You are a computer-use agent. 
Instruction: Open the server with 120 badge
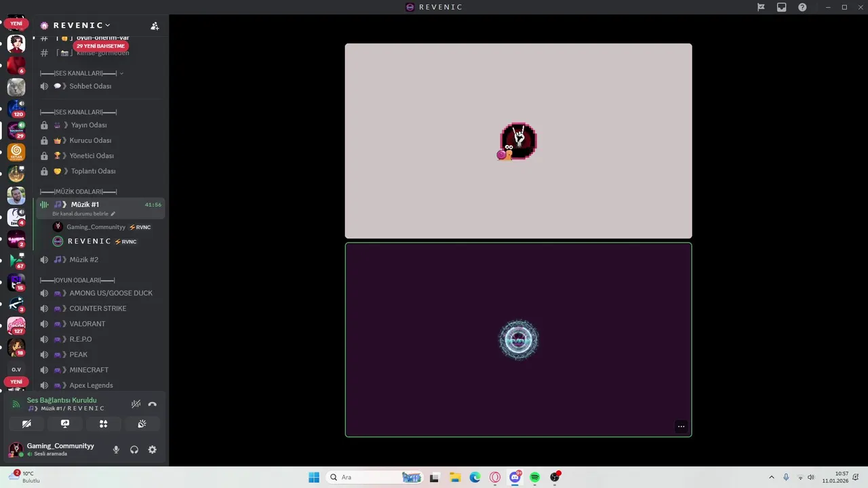pos(16,108)
